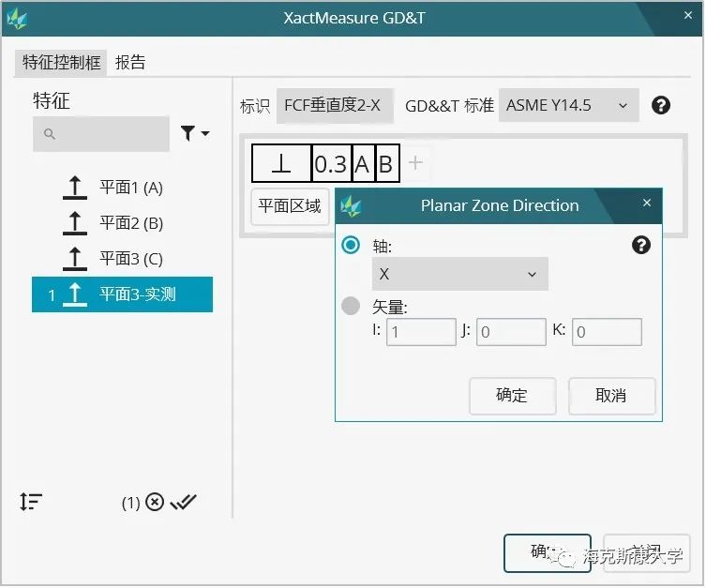Switch to the 报告 tab
Screen dimensions: 706x588
[x=130, y=62]
